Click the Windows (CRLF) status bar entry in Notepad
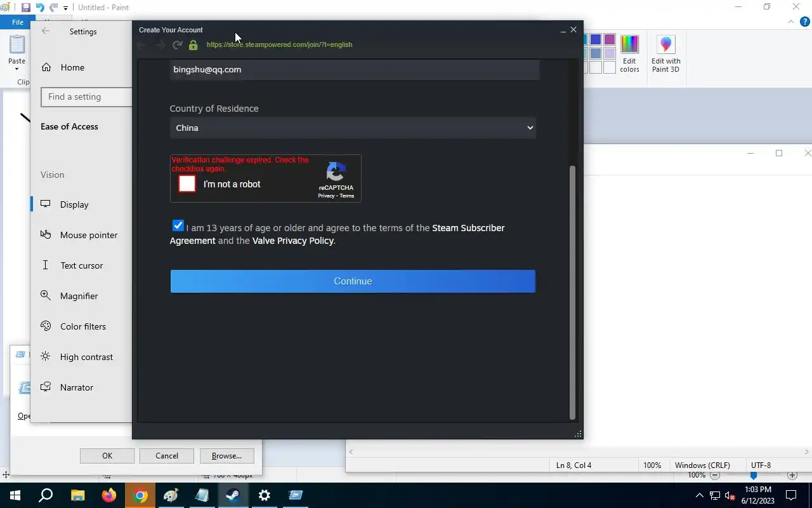Viewport: 812px width, 508px height. [x=702, y=465]
